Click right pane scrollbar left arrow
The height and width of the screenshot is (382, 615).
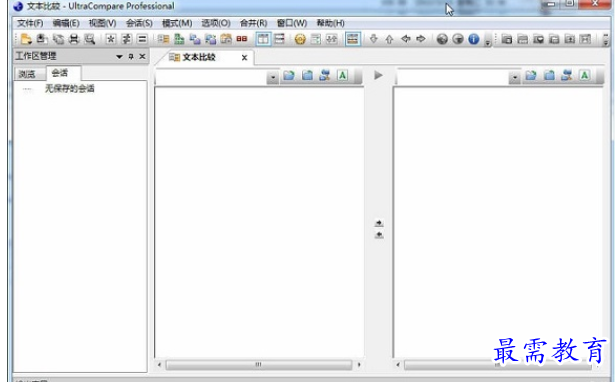[x=398, y=365]
